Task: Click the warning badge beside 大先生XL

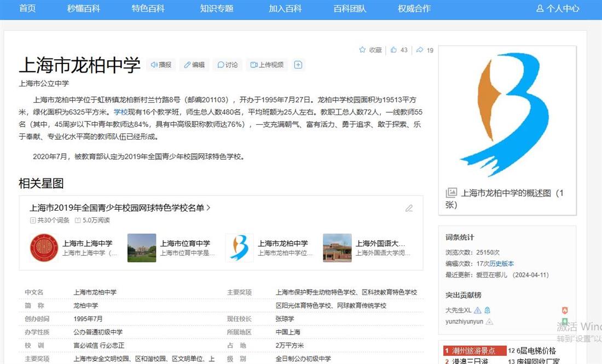Action: [x=477, y=310]
